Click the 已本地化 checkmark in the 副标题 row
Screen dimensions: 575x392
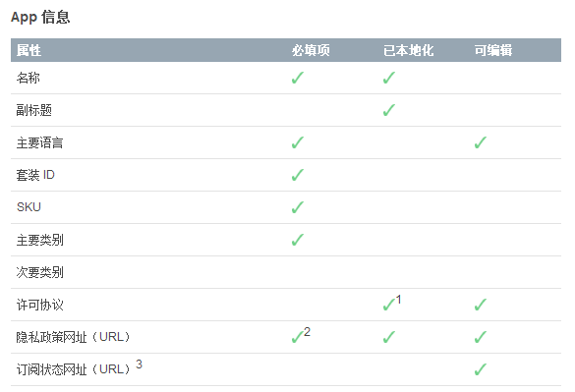pyautogui.click(x=388, y=110)
